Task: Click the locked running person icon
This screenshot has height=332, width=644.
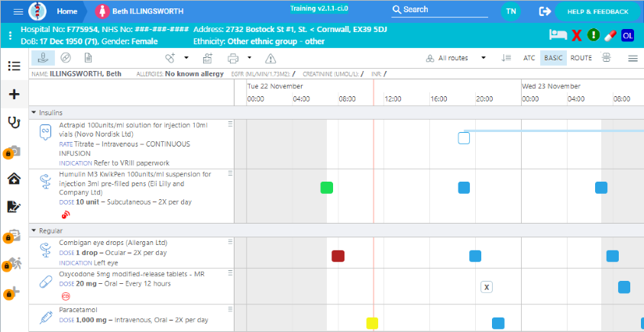Action: [12, 264]
